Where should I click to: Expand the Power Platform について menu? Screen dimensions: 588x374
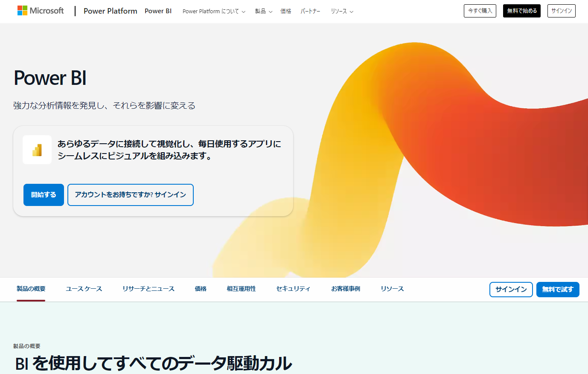[x=214, y=12]
